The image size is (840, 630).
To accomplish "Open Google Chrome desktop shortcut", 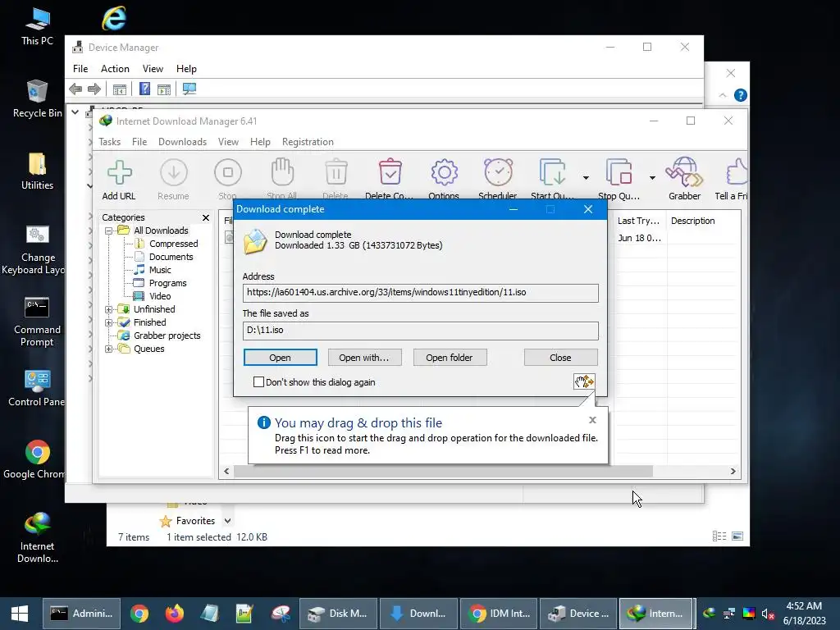I will pos(37,459).
